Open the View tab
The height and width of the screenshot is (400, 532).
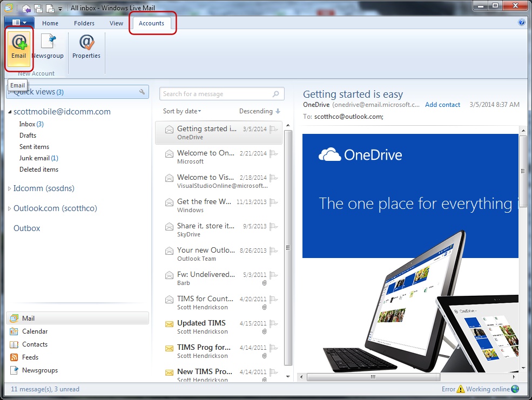[116, 23]
